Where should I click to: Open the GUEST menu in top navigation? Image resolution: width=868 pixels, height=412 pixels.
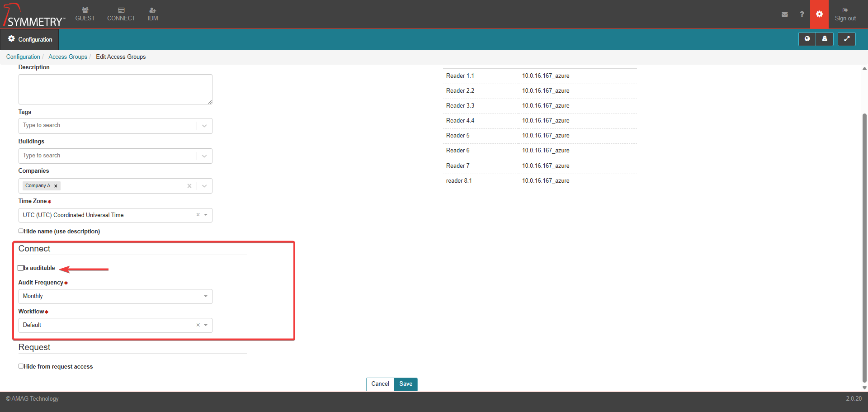(85, 14)
